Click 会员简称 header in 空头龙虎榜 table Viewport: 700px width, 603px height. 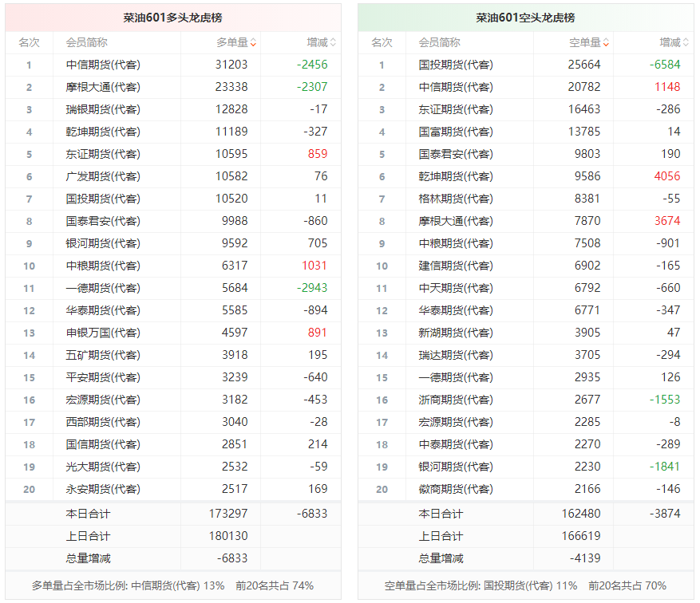click(x=439, y=43)
